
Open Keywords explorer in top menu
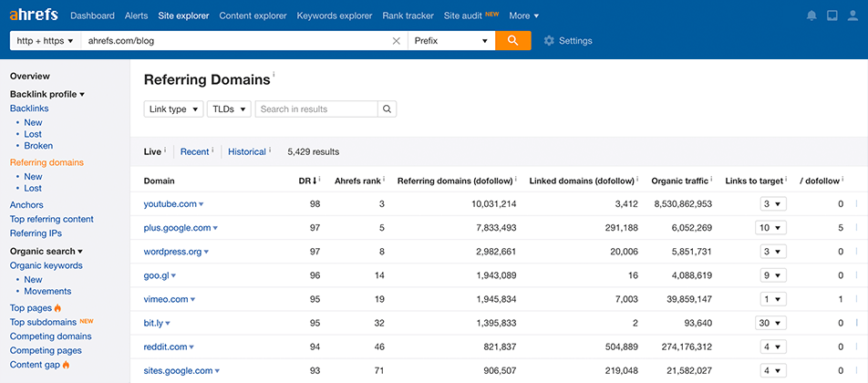(335, 16)
